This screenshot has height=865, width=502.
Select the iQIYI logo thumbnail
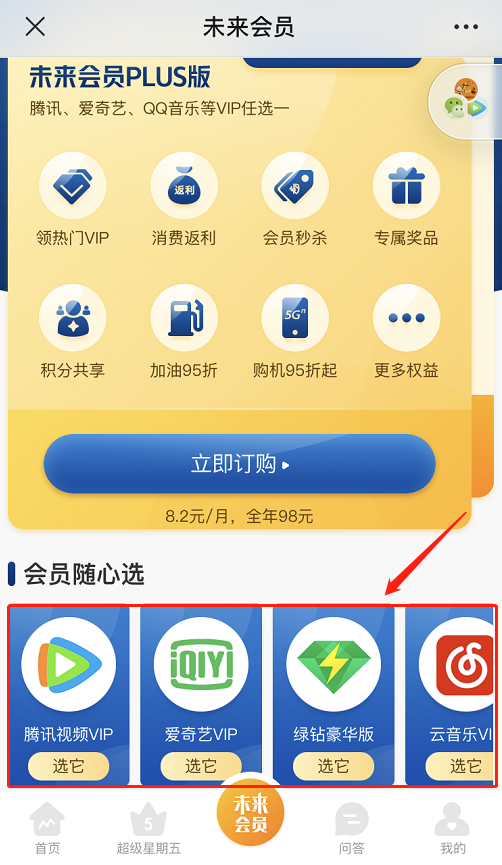coord(201,664)
